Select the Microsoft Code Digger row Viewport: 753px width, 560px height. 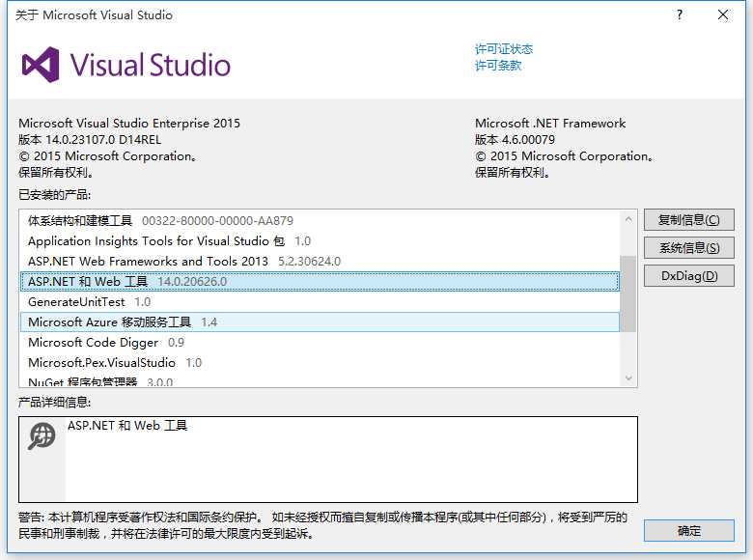click(x=320, y=343)
